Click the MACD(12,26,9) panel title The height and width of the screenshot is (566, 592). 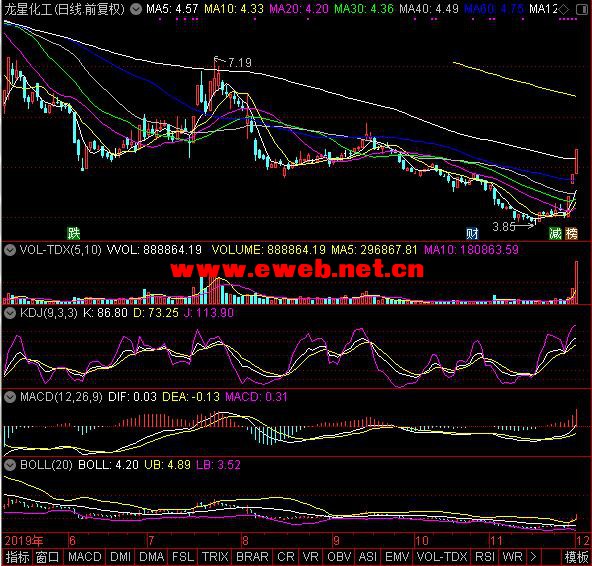[x=61, y=396]
